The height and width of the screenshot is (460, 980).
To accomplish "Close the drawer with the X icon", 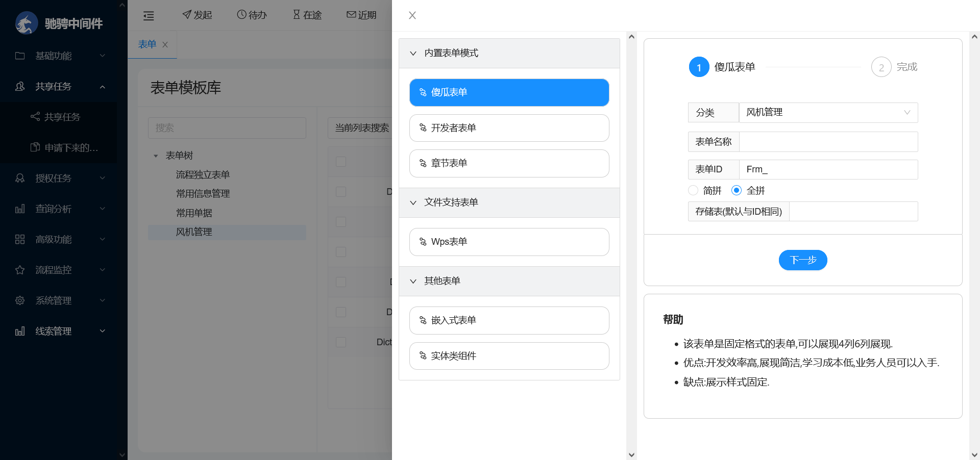I will pyautogui.click(x=412, y=15).
